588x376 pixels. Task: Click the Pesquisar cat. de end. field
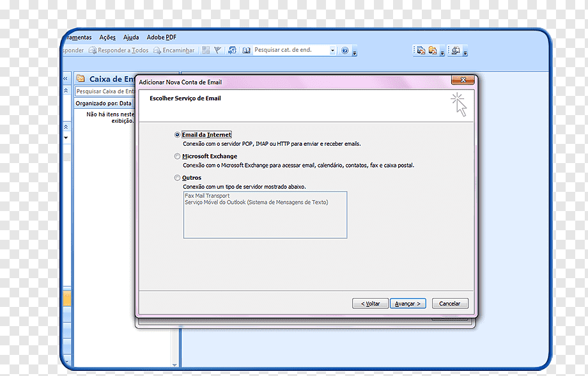point(291,50)
